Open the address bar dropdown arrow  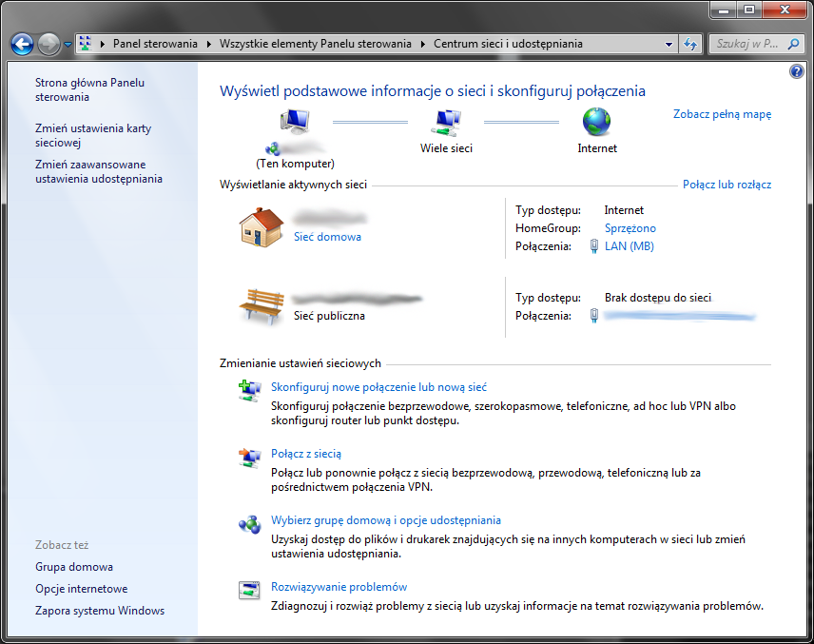pyautogui.click(x=667, y=44)
